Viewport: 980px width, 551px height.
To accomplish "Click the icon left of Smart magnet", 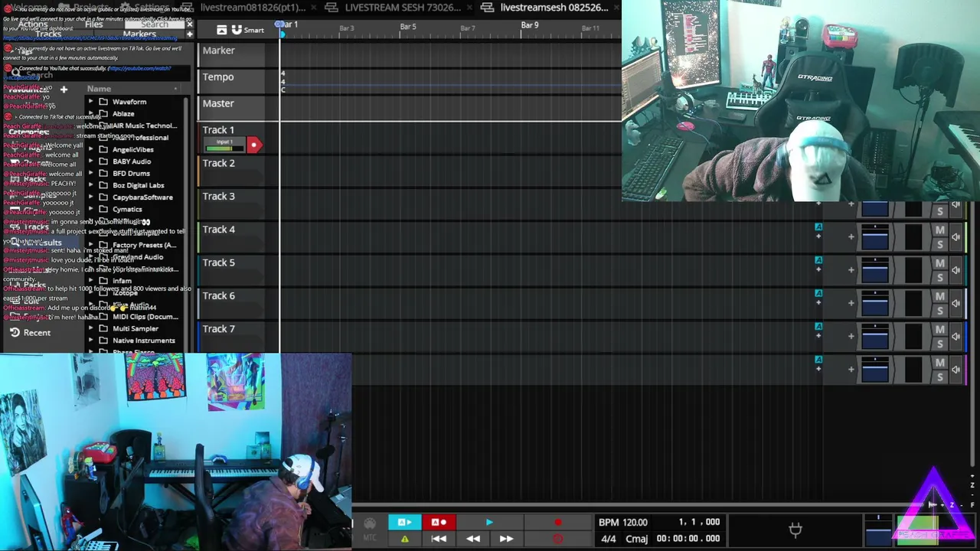I will [x=221, y=30].
